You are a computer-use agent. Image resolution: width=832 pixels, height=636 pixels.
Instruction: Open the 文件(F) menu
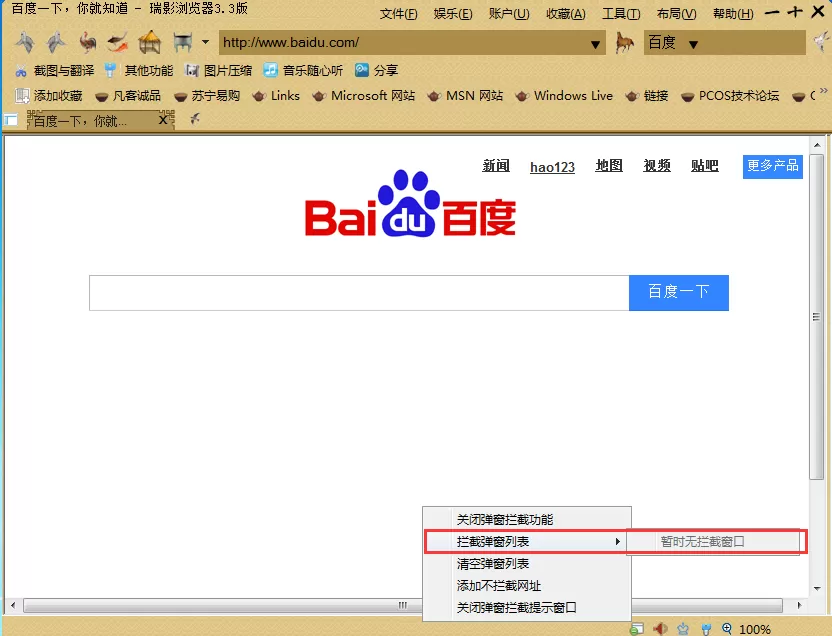point(398,14)
